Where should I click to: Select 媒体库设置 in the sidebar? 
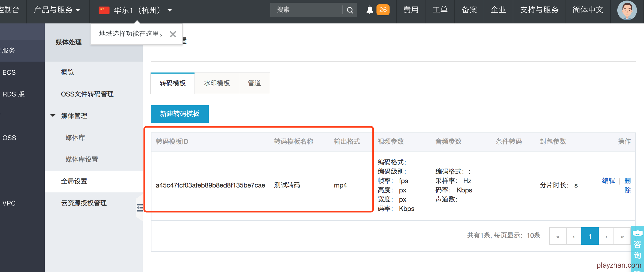(81, 159)
